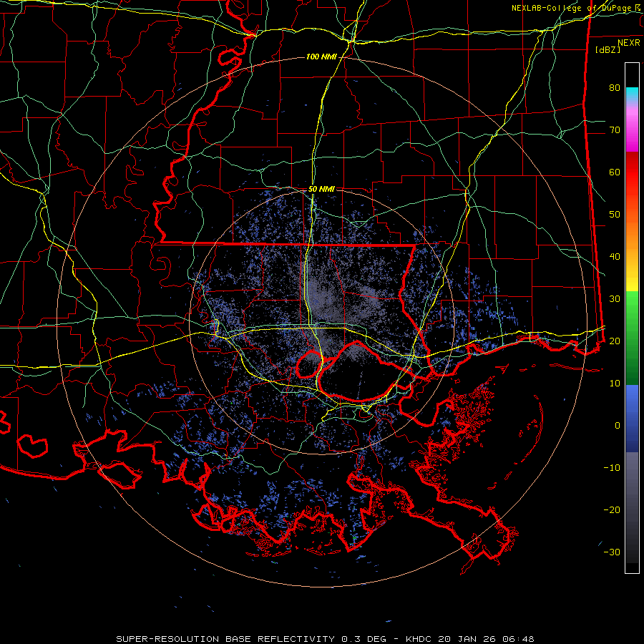The height and width of the screenshot is (644, 644).
Task: Click the 50 NMI range ring label
Action: [x=321, y=189]
